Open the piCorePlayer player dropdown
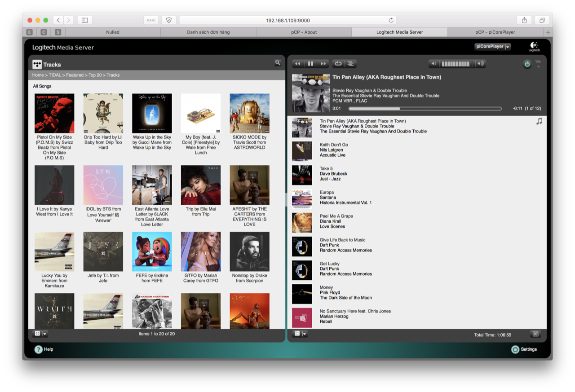 493,47
